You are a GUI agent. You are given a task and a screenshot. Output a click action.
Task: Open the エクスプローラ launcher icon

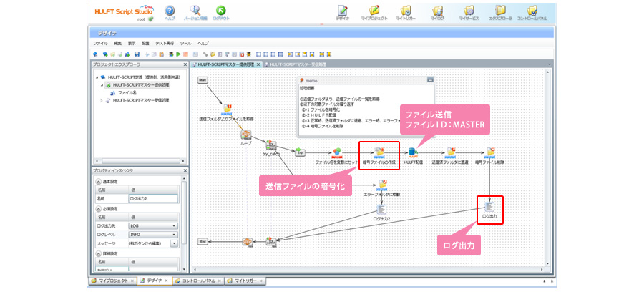[x=500, y=11]
